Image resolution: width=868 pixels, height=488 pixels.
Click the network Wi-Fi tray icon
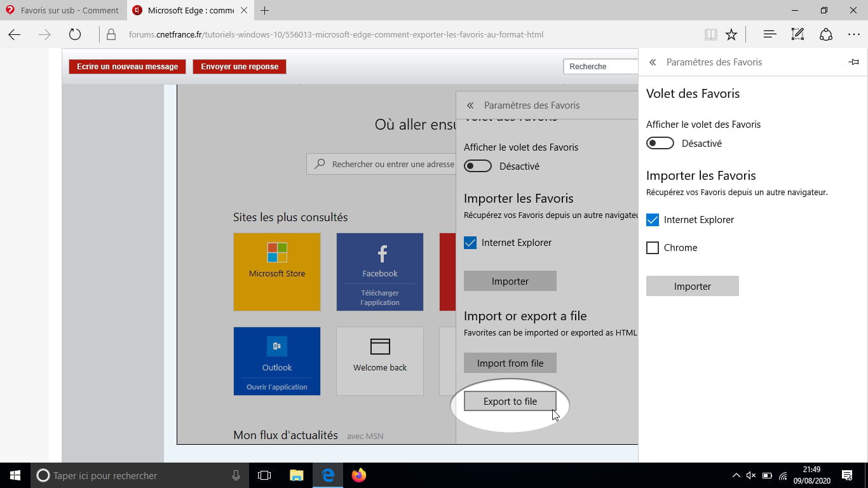click(x=783, y=475)
